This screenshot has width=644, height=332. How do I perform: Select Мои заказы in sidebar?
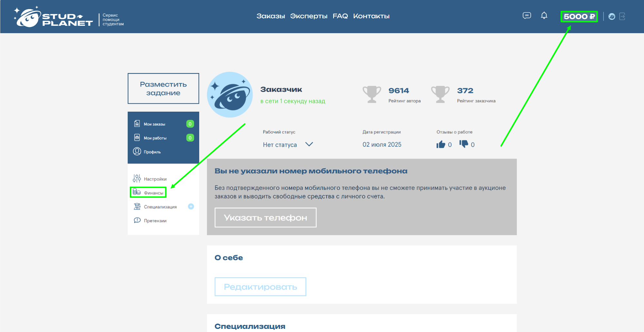(154, 124)
